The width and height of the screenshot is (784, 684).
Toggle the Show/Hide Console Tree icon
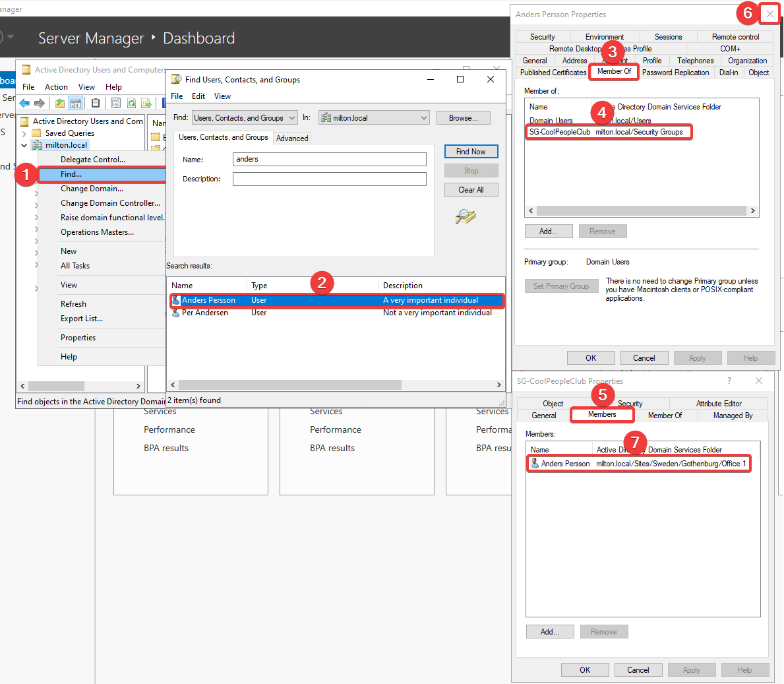click(x=76, y=103)
